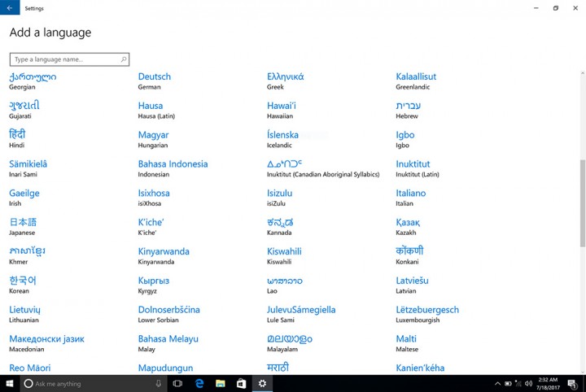The height and width of the screenshot is (392, 586).
Task: Select the Hindi language
Action: coord(17,139)
